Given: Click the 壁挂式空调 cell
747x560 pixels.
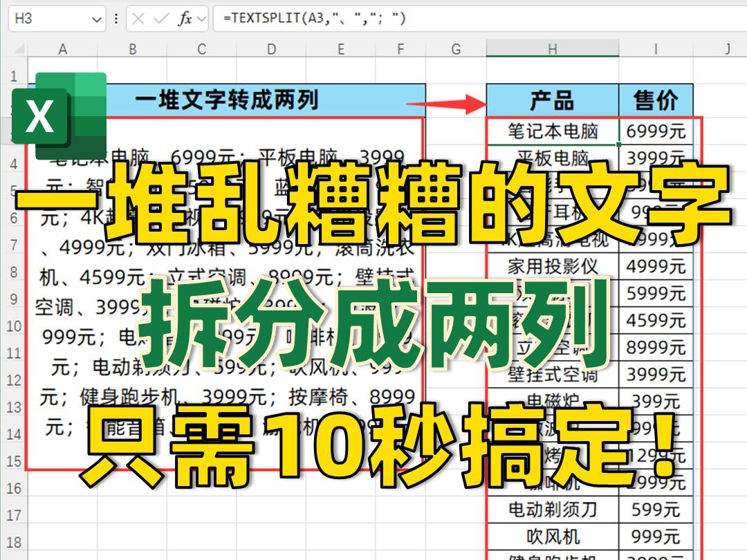Looking at the screenshot, I should [553, 375].
